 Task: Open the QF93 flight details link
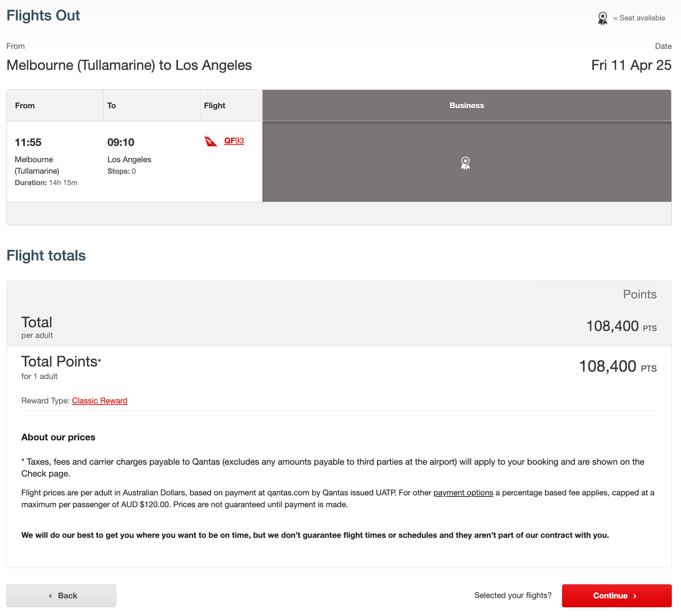tap(234, 141)
